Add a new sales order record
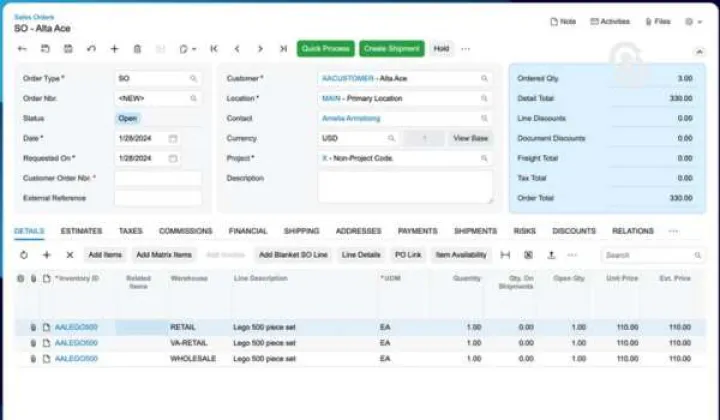Screen dimensions: 720x420 114,48
